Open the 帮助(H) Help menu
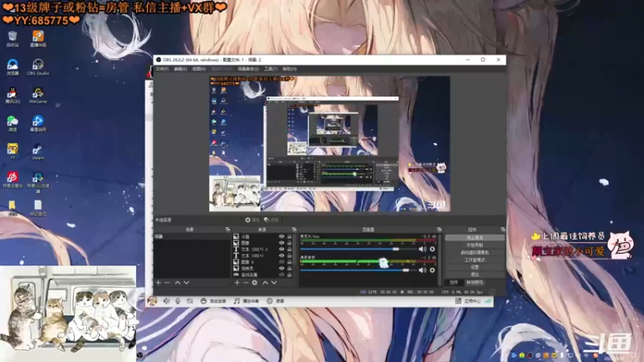644x362 pixels. (x=290, y=69)
